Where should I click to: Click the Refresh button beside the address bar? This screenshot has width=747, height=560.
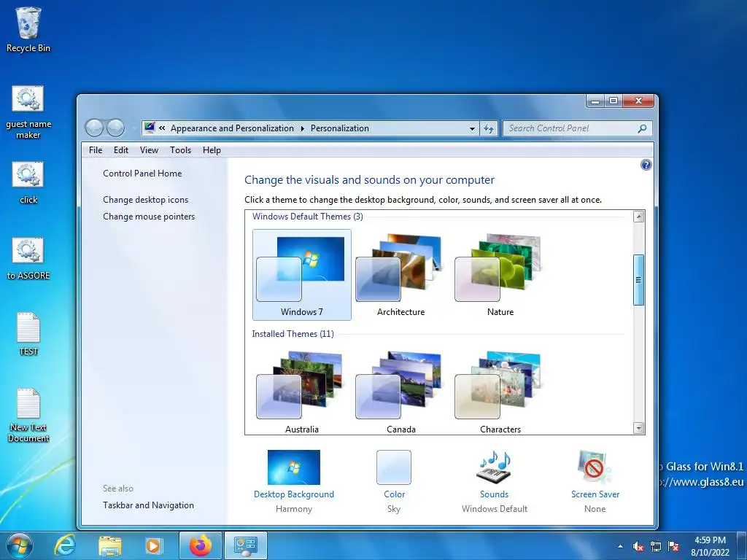click(x=489, y=128)
